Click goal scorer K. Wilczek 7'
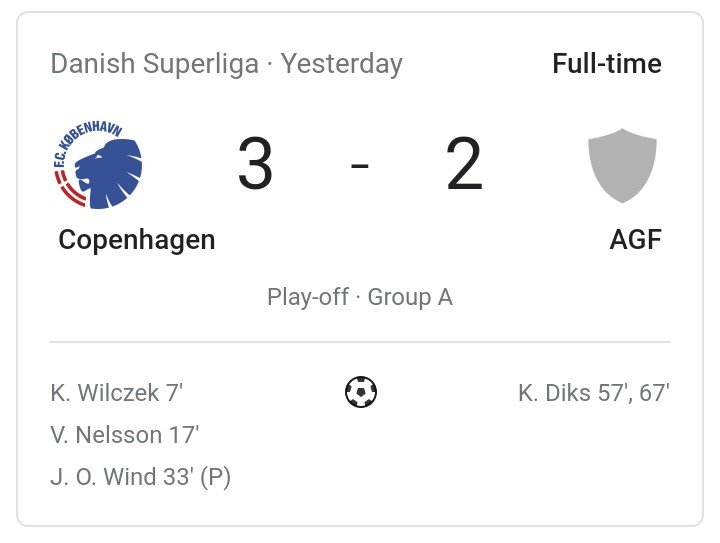Viewport: 720px width, 543px height. (117, 393)
